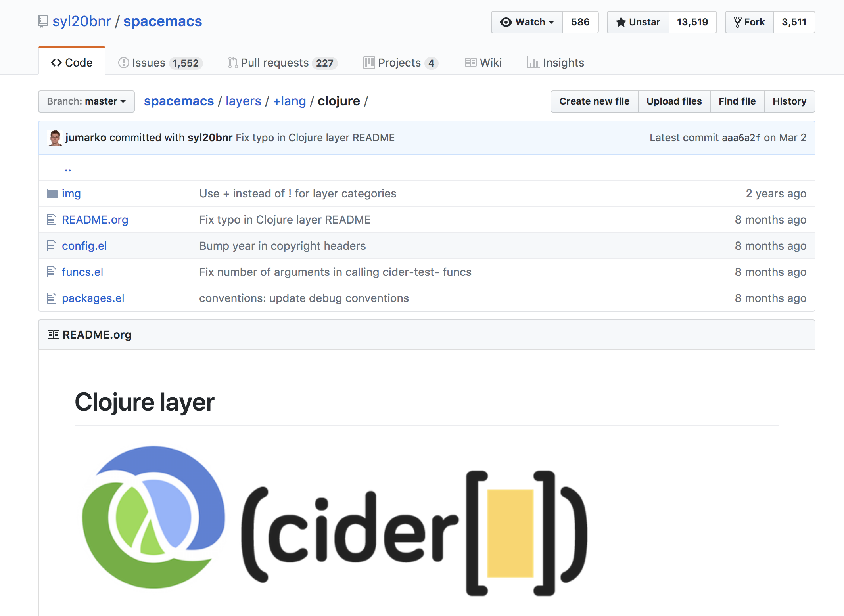
Task: Expand the Branch: master selector
Action: point(86,101)
